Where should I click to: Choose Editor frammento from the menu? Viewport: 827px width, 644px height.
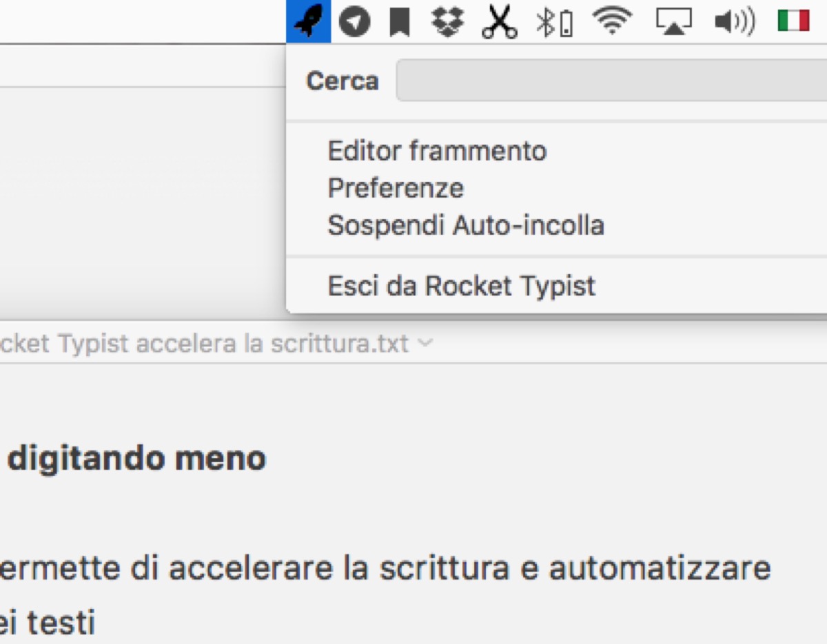437,151
